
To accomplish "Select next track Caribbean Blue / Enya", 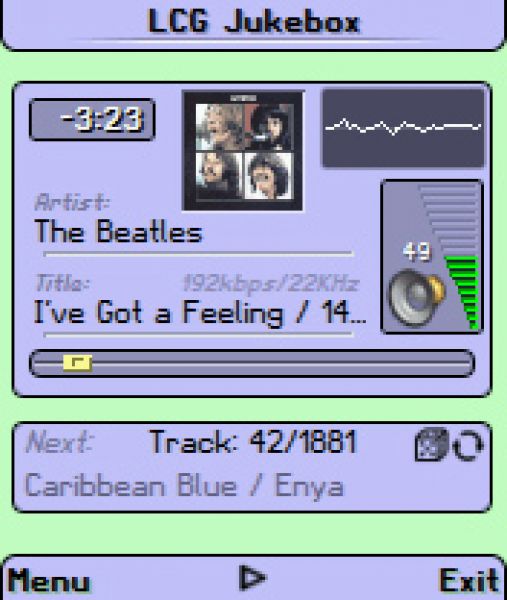I will 184,486.
